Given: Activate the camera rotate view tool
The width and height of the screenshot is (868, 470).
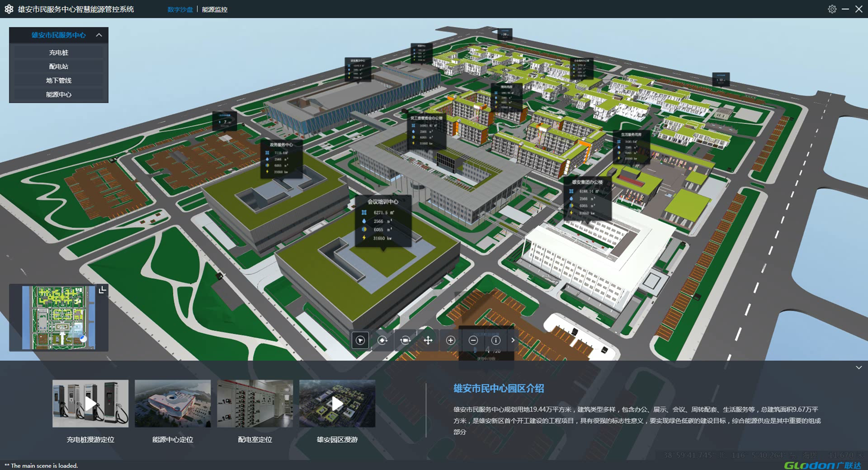Looking at the screenshot, I should click(x=405, y=341).
